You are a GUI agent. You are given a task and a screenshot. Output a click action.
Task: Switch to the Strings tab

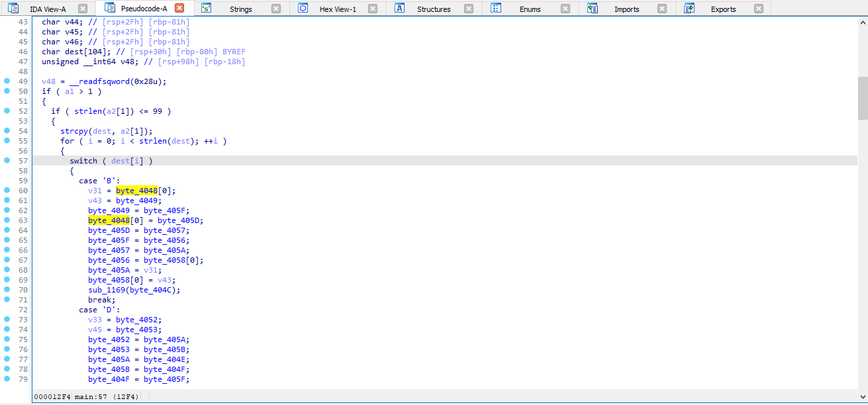(x=241, y=9)
